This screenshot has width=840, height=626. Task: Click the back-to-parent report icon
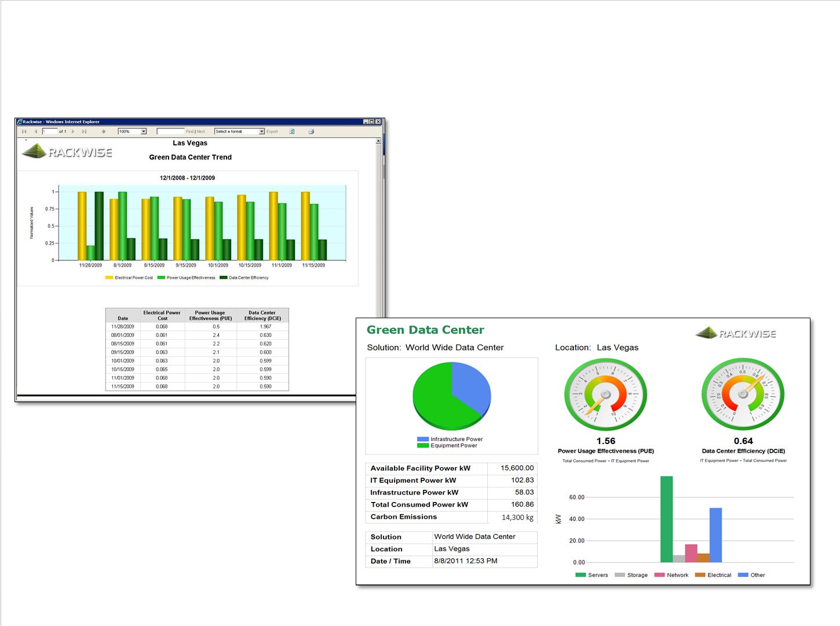pyautogui.click(x=104, y=132)
